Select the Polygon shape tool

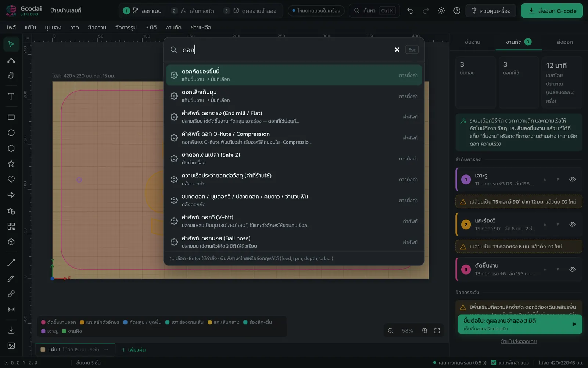11,148
